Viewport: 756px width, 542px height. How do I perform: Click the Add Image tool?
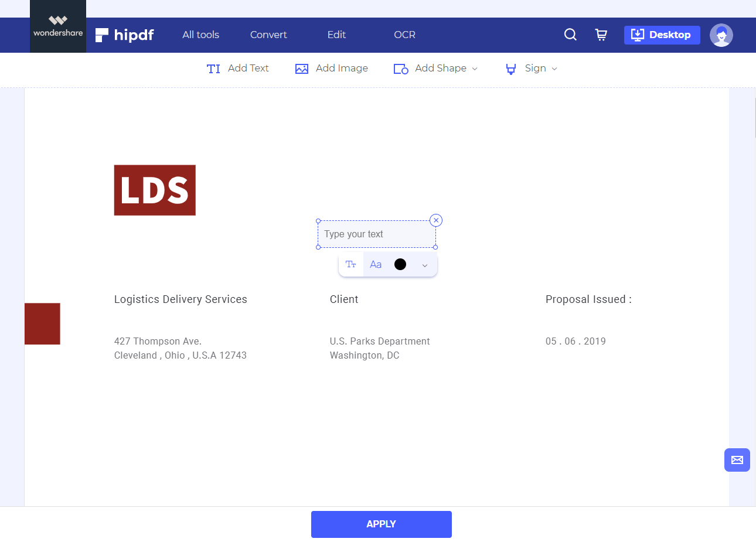[332, 69]
